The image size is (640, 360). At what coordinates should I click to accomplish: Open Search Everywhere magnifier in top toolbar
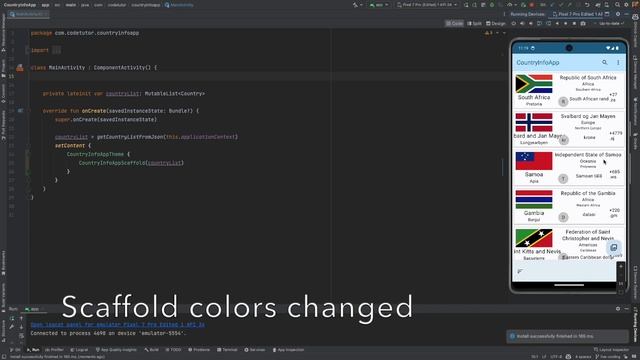(x=618, y=5)
